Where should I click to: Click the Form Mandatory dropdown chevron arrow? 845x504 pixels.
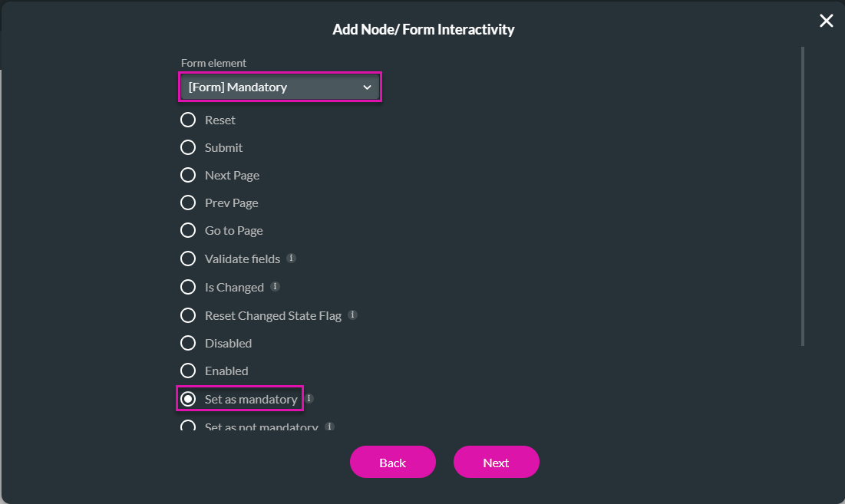tap(367, 87)
